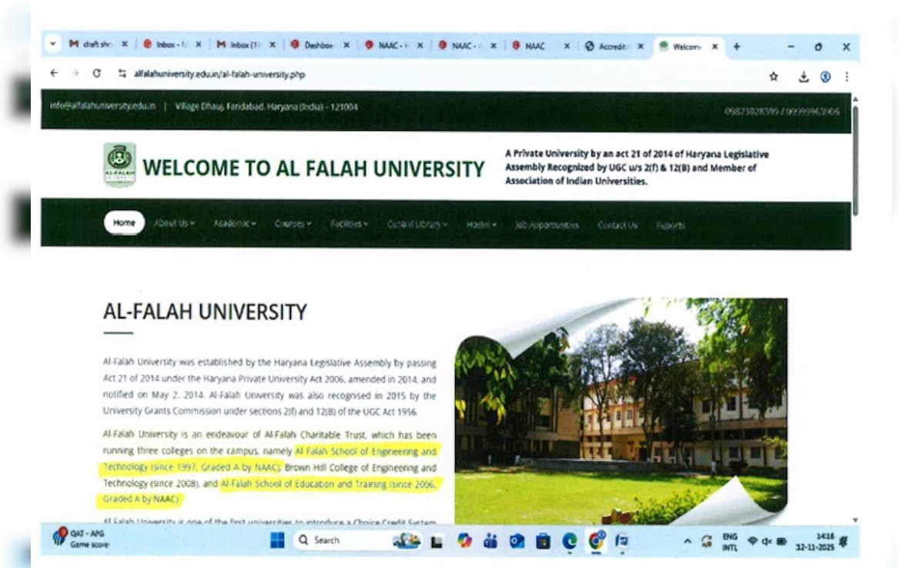Click the Al-Falah University logo
The height and width of the screenshot is (568, 924).
[x=119, y=165]
